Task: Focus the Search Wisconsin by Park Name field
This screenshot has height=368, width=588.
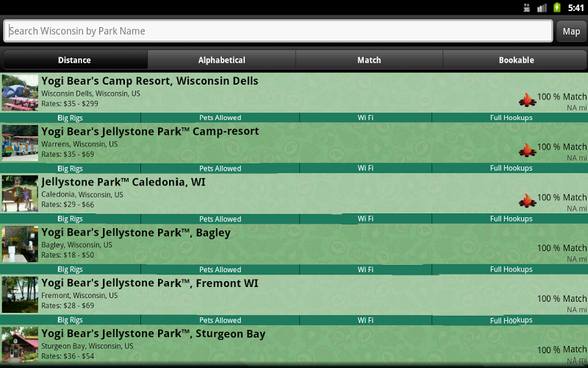Action: point(278,31)
